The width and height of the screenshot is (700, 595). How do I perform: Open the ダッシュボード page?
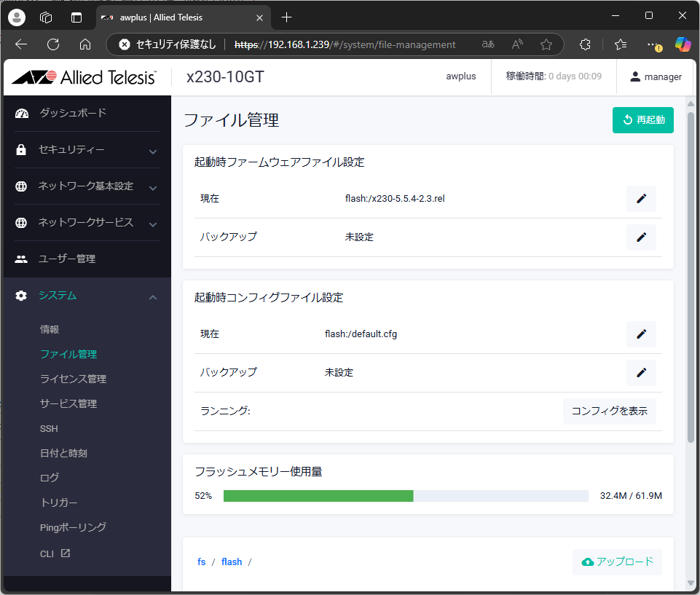(x=72, y=113)
